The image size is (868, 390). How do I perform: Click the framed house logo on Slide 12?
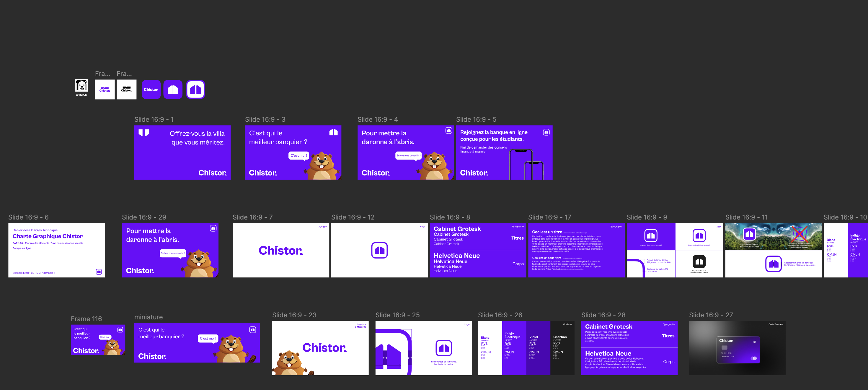pos(379,250)
